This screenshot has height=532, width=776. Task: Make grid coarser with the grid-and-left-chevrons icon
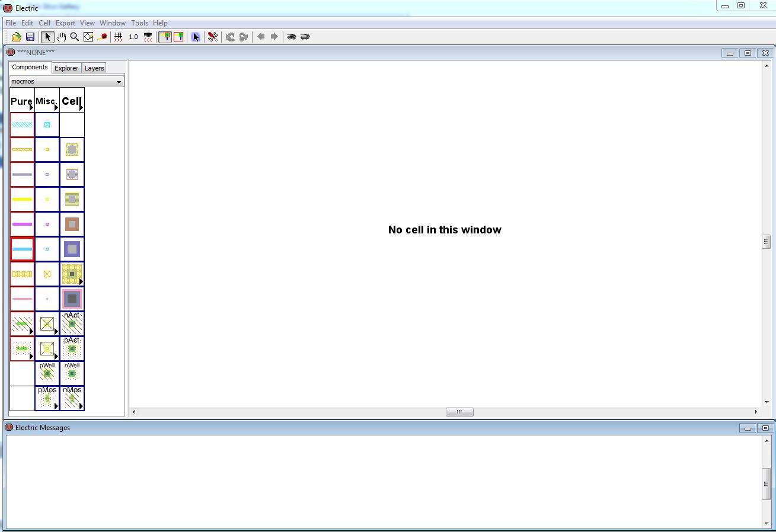[x=148, y=37]
